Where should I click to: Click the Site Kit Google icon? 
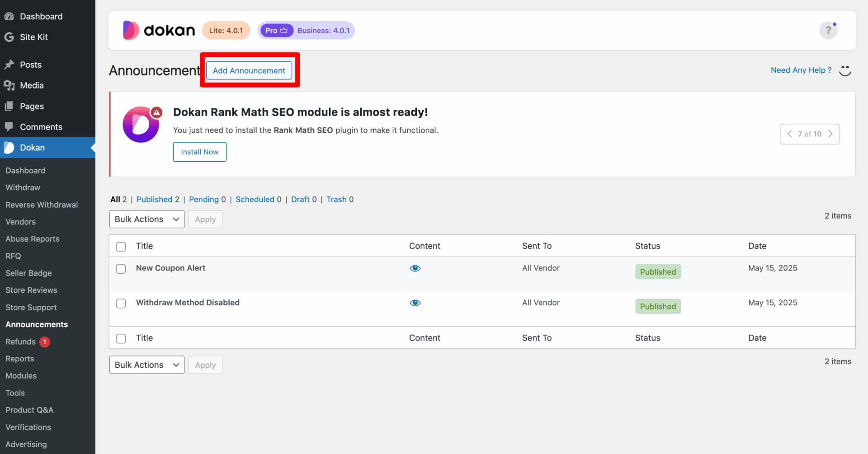tap(9, 37)
